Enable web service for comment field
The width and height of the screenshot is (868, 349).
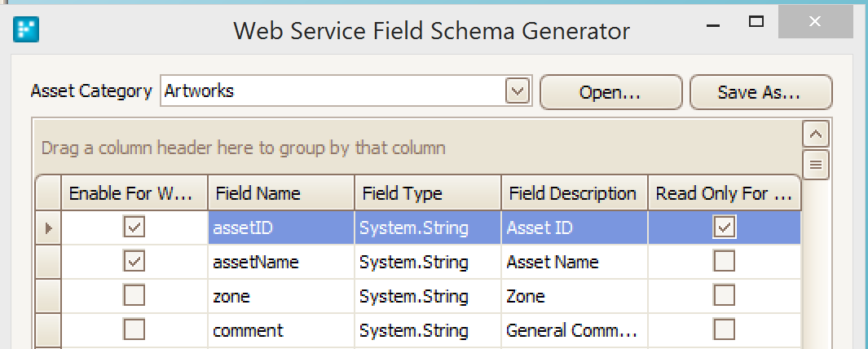(134, 329)
